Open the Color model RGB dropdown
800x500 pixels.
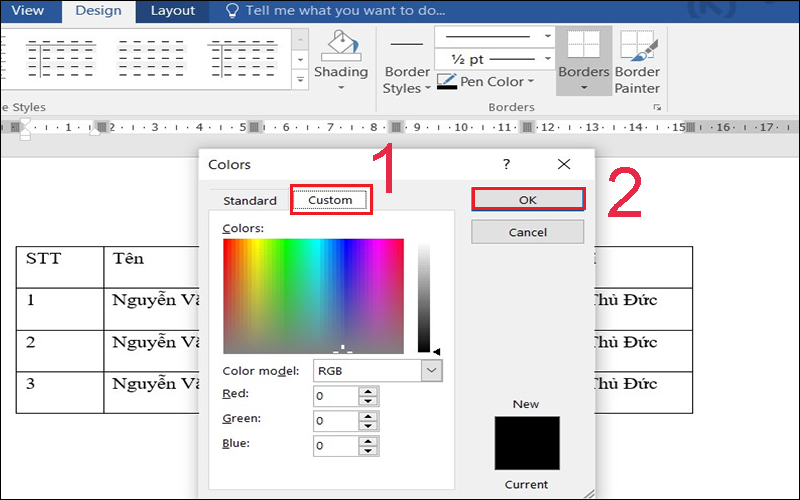pyautogui.click(x=431, y=370)
